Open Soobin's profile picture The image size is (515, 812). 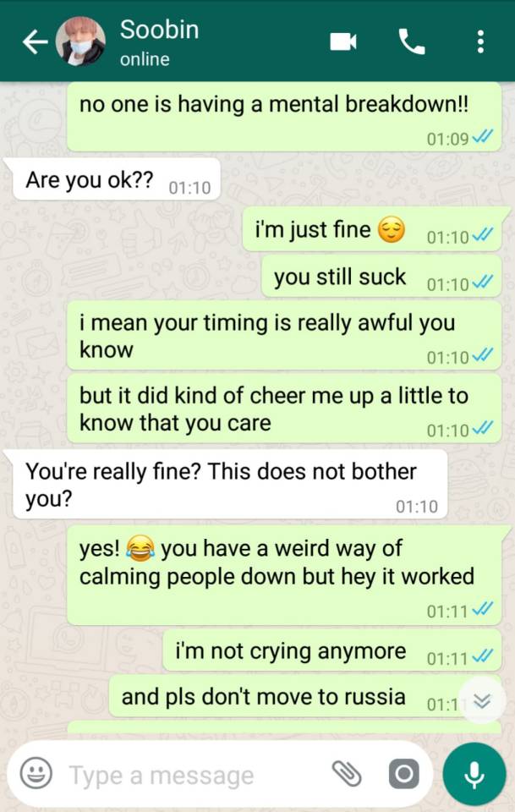click(x=80, y=41)
